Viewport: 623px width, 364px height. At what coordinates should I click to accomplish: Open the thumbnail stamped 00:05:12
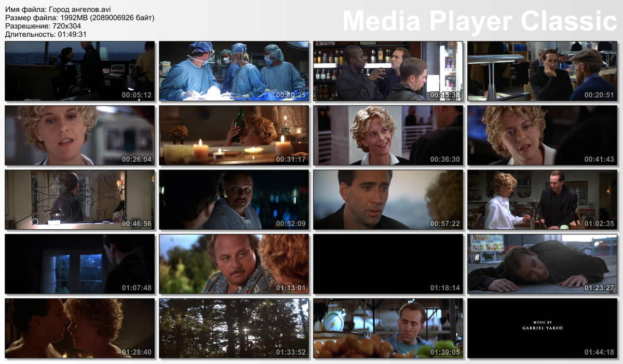click(80, 71)
